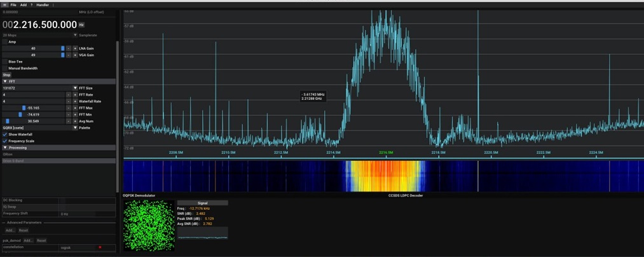
Task: Open the Samplerate dropdown
Action: click(75, 35)
